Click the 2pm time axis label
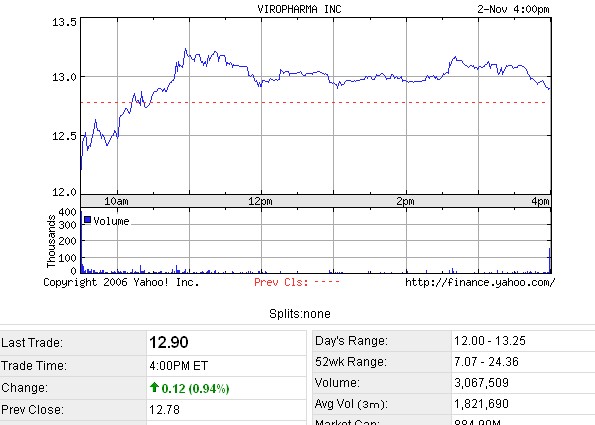The width and height of the screenshot is (595, 425). pyautogui.click(x=405, y=201)
